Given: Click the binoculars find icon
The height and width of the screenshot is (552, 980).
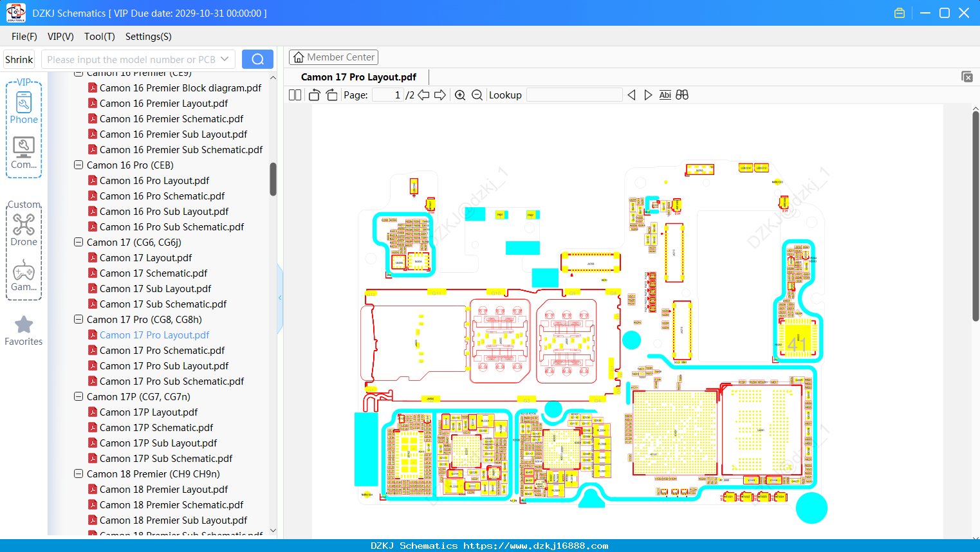Looking at the screenshot, I should pyautogui.click(x=682, y=95).
